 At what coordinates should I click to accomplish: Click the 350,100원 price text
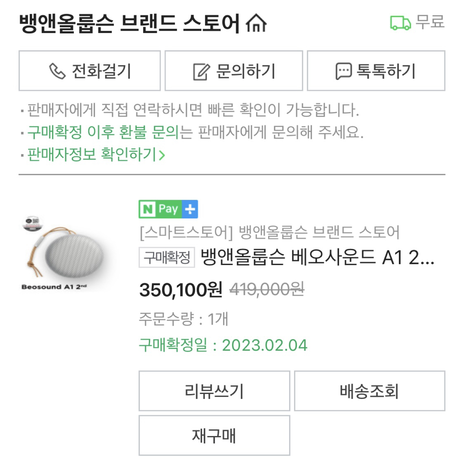click(181, 290)
